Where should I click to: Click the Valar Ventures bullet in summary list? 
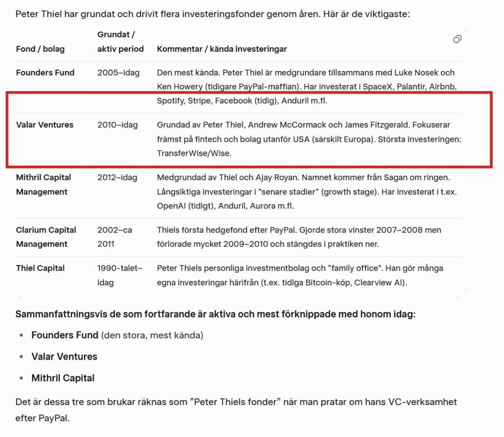(64, 357)
